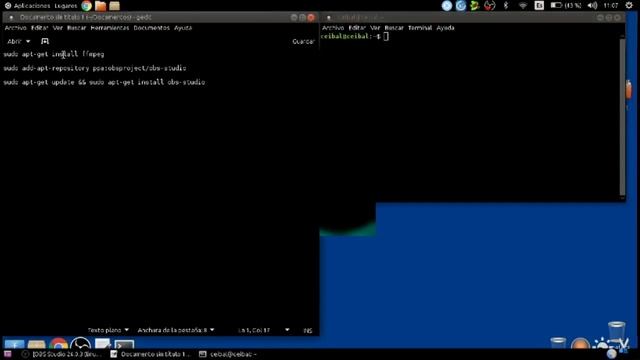This screenshot has height=360, width=640.
Task: Open gedit Documentos menu
Action: point(152,28)
